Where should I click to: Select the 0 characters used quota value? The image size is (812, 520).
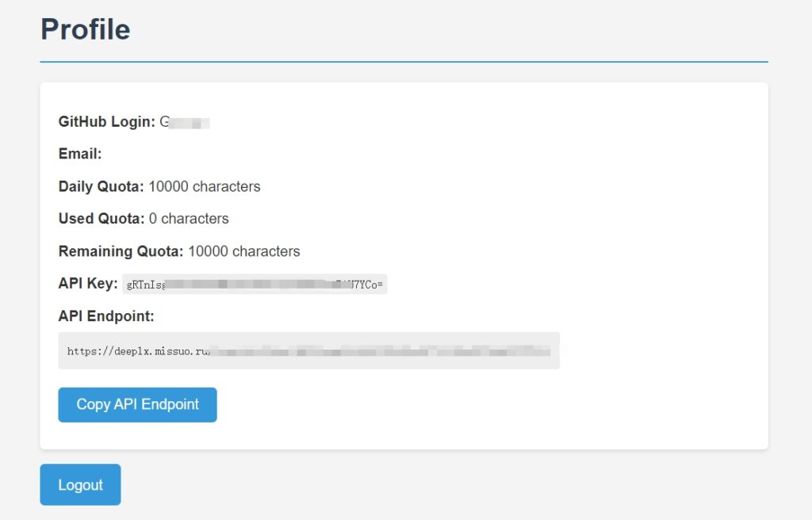pyautogui.click(x=188, y=219)
